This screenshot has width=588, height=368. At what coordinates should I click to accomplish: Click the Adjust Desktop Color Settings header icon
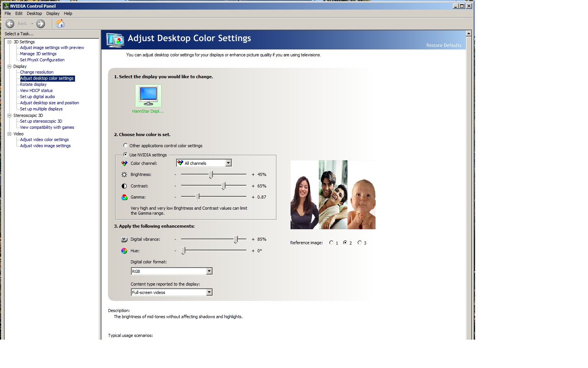tap(115, 39)
